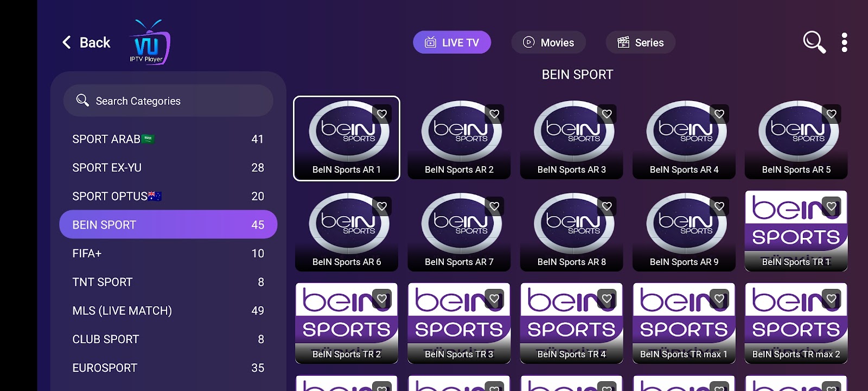Play the BeIN Sports AR 5 channel
The image size is (868, 391).
796,138
